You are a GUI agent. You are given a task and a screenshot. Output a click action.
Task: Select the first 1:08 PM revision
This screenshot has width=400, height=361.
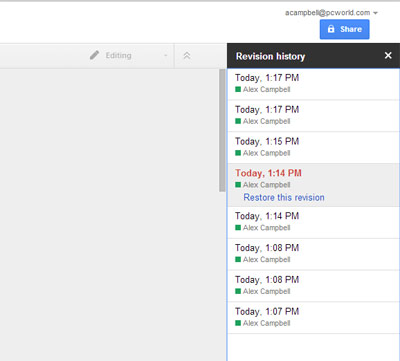pyautogui.click(x=313, y=254)
